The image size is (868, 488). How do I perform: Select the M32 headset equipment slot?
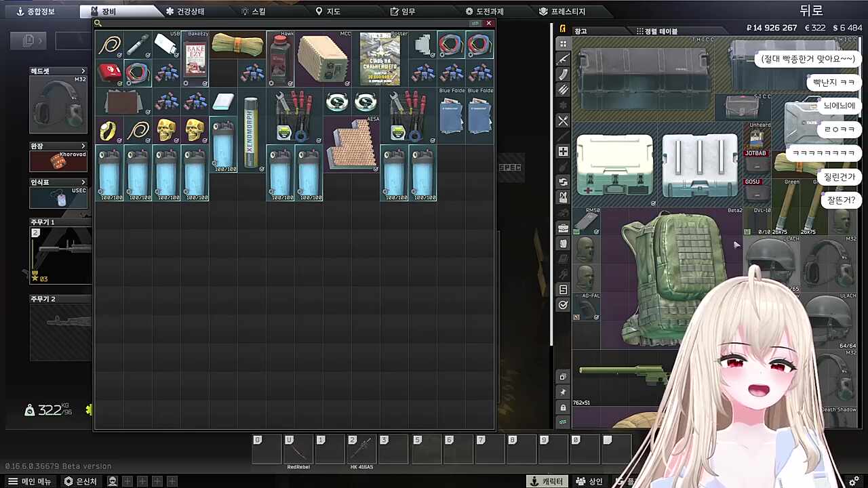(x=59, y=104)
